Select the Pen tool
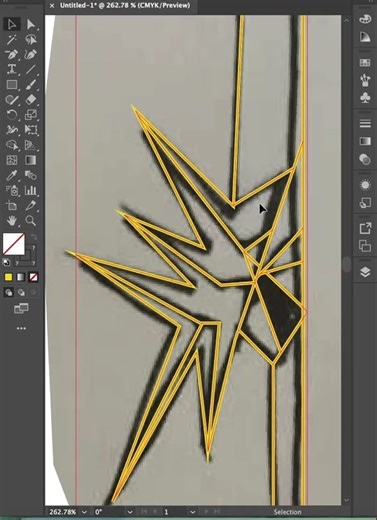 point(12,54)
